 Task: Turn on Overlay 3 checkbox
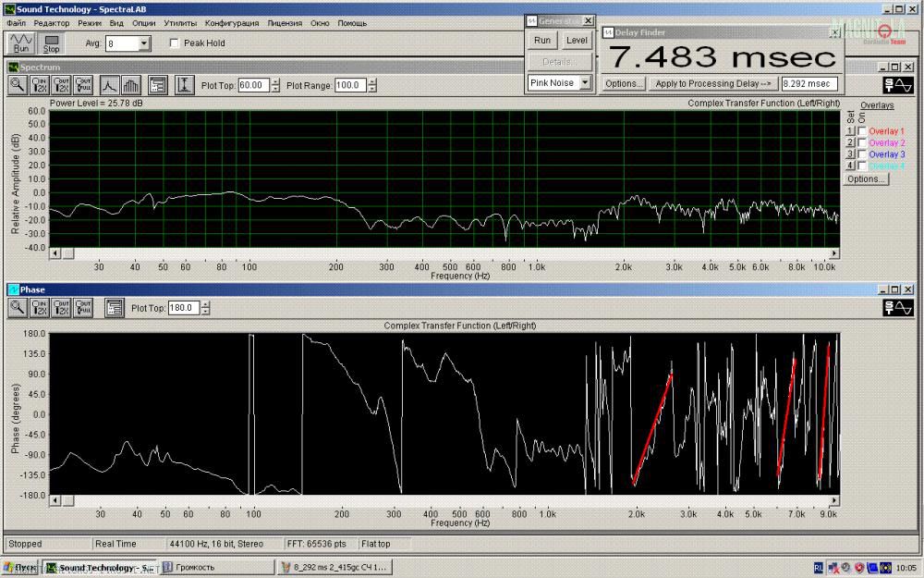862,154
